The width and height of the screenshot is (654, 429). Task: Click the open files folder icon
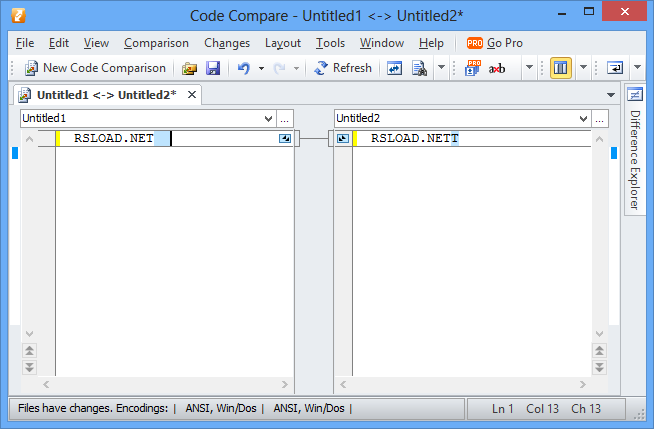(x=189, y=68)
